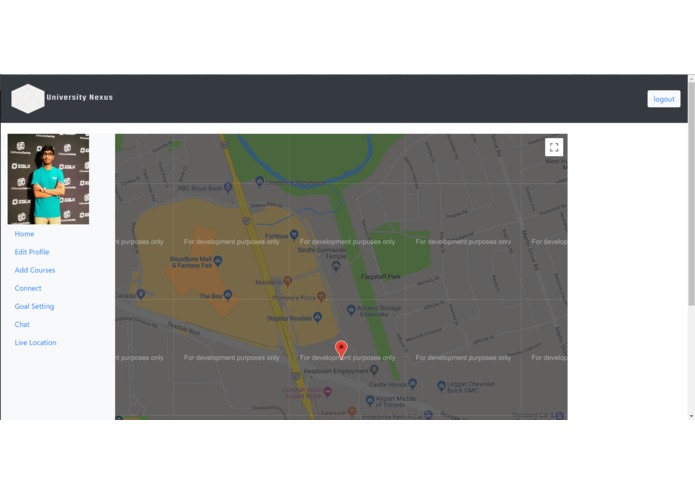Click the RBC Royal Bank map marker

(x=228, y=187)
